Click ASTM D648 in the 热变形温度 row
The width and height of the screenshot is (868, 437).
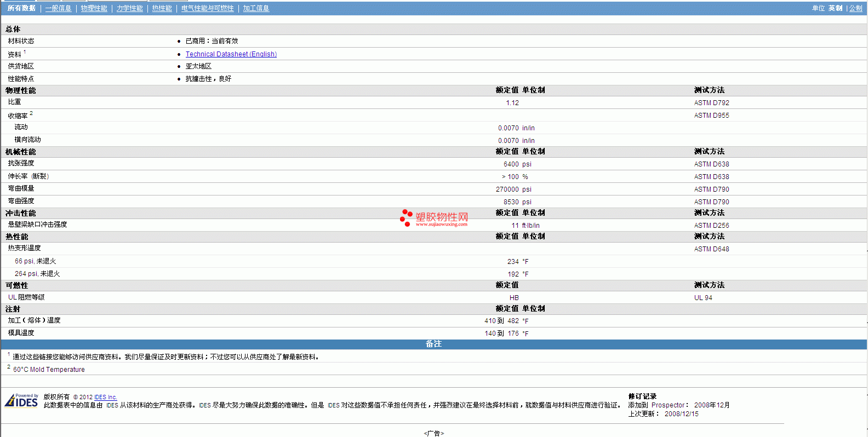click(x=712, y=249)
